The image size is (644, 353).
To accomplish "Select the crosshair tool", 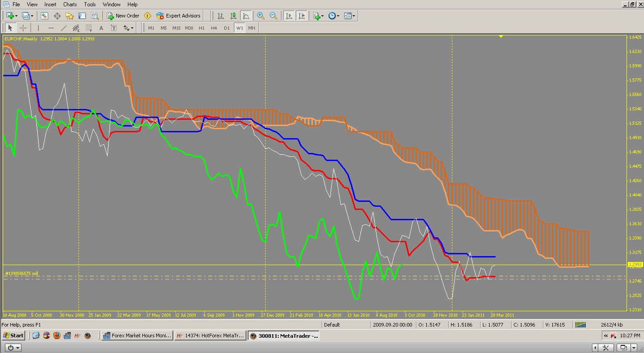I will (x=23, y=28).
